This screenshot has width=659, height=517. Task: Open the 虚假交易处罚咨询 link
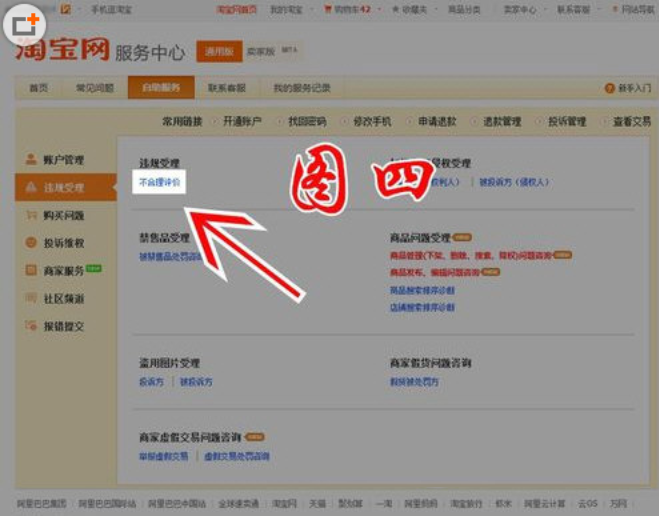pyautogui.click(x=237, y=456)
